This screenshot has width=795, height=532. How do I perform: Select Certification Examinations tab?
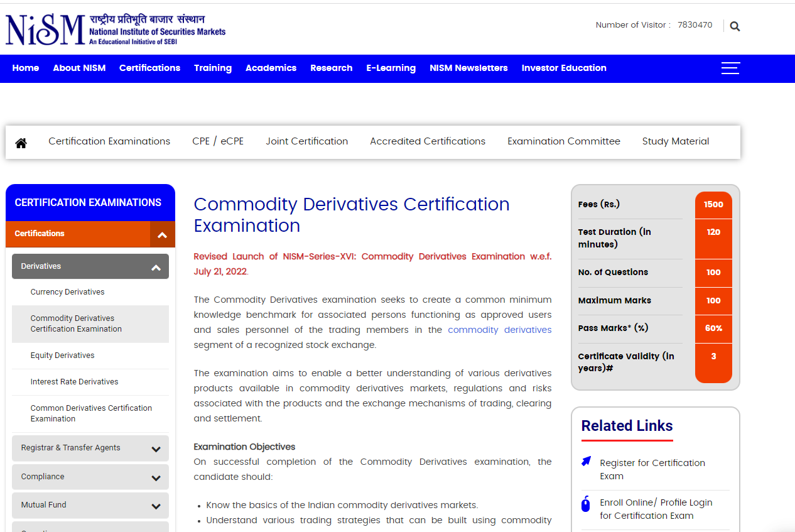click(109, 141)
